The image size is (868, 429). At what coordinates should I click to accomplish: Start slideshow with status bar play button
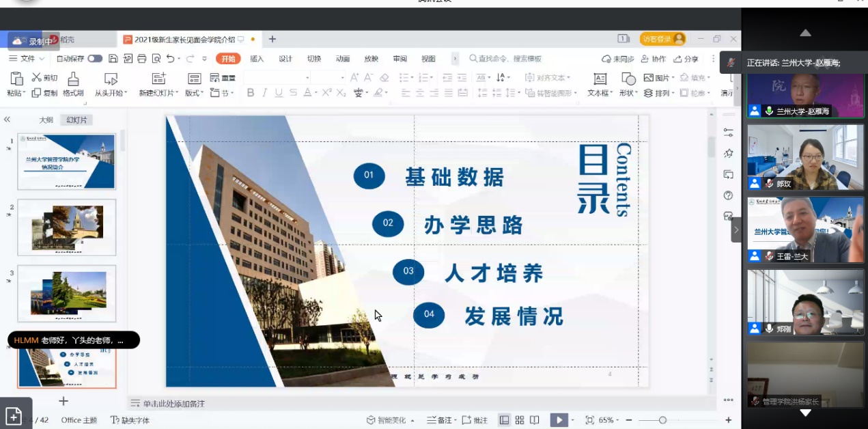point(559,420)
